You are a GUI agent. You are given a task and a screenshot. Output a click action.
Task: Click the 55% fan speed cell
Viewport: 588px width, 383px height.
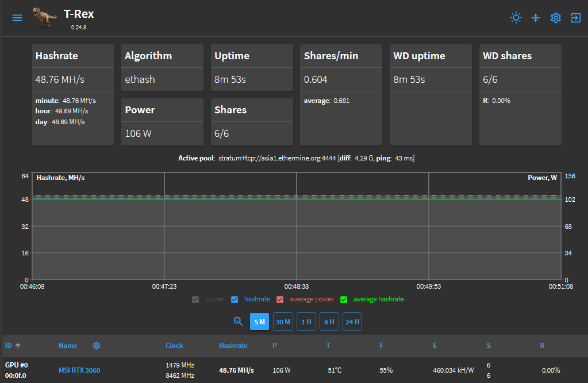click(x=386, y=370)
